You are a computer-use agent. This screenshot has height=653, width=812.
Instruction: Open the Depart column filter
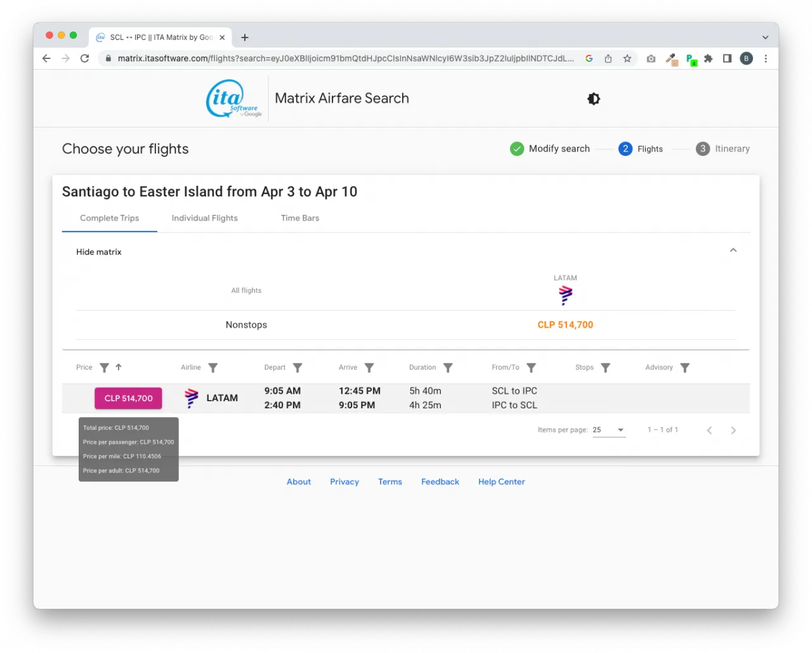point(298,368)
